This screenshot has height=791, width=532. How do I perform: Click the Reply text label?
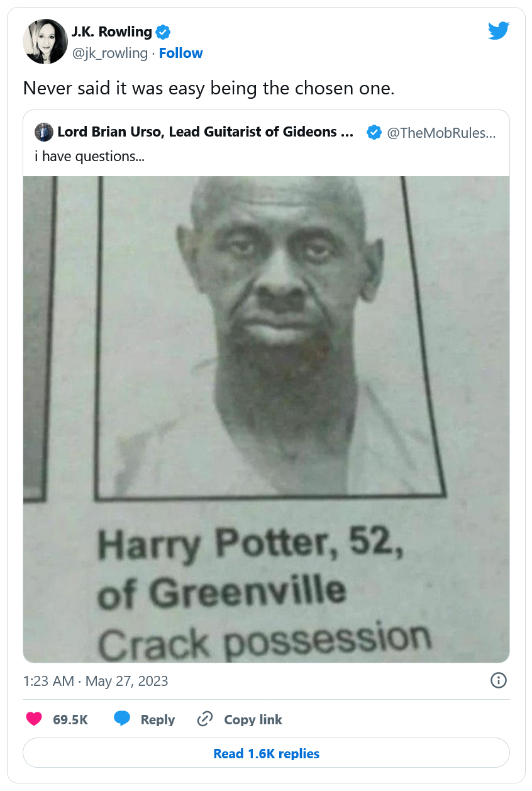(x=158, y=719)
